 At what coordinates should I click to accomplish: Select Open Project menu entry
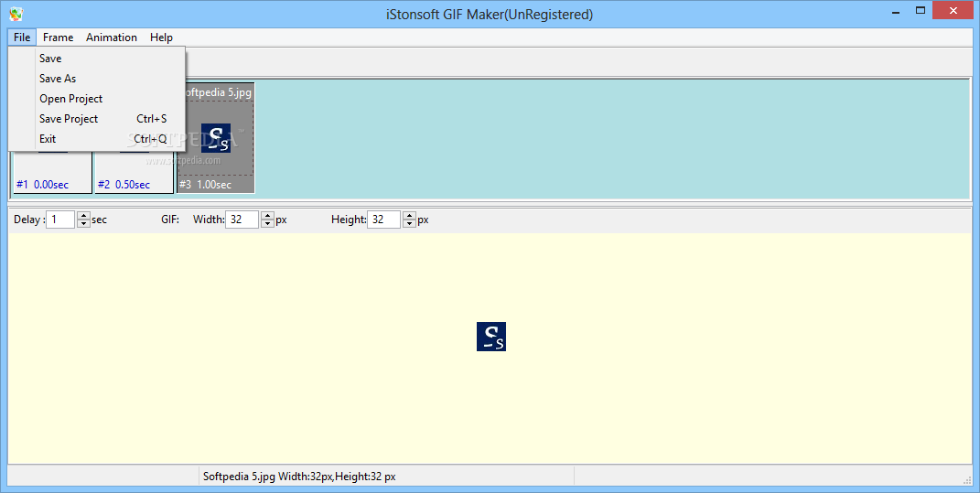coord(98,99)
